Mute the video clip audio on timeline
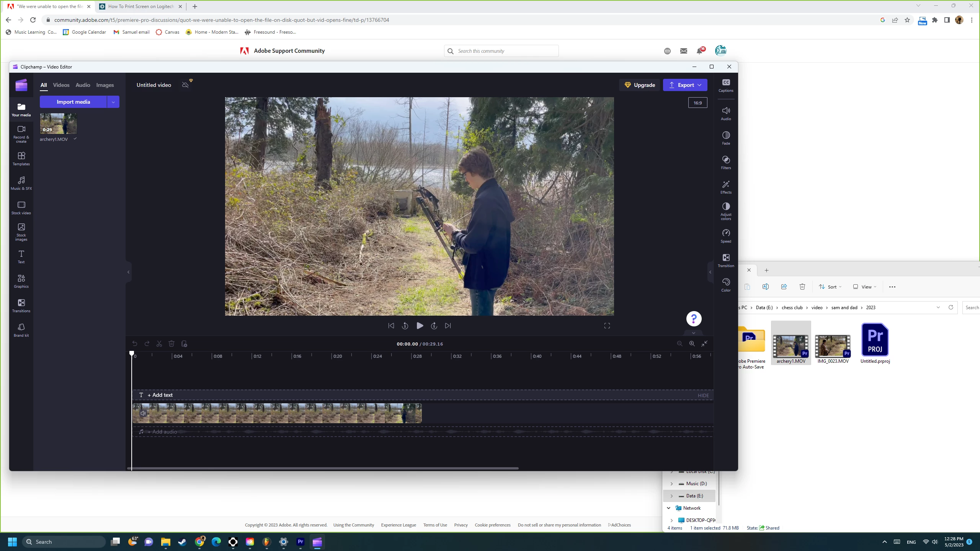This screenshot has height=551, width=980. coord(143,413)
